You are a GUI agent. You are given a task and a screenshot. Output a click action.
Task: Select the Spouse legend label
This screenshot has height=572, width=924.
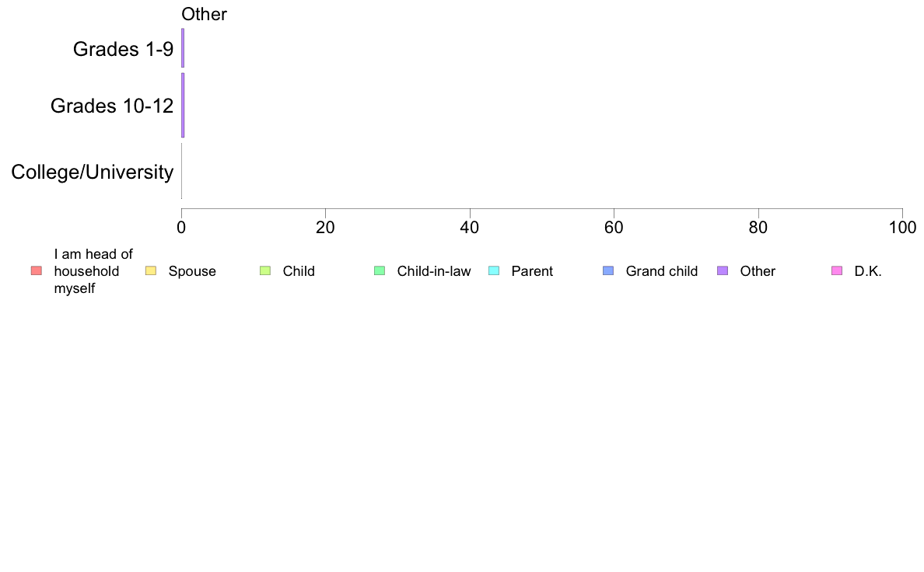click(192, 271)
